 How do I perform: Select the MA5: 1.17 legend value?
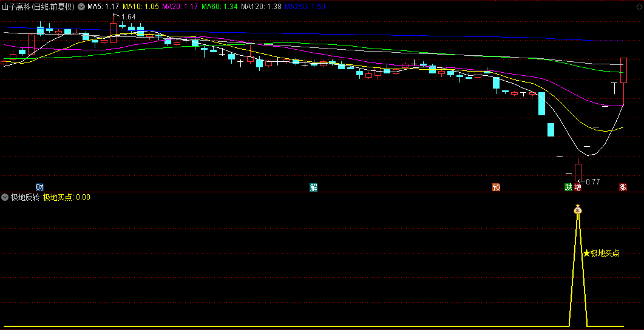pyautogui.click(x=104, y=7)
